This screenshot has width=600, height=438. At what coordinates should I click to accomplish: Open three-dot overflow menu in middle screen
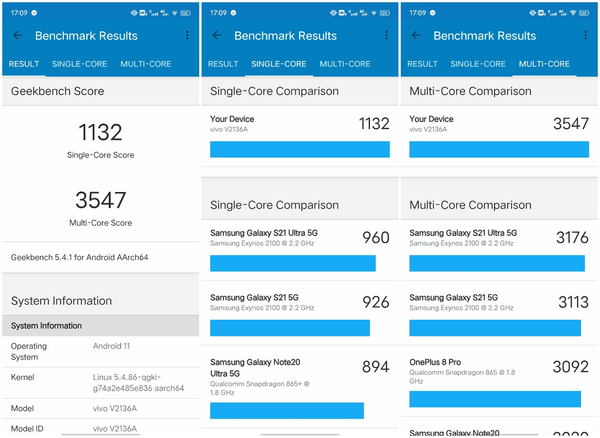(386, 36)
